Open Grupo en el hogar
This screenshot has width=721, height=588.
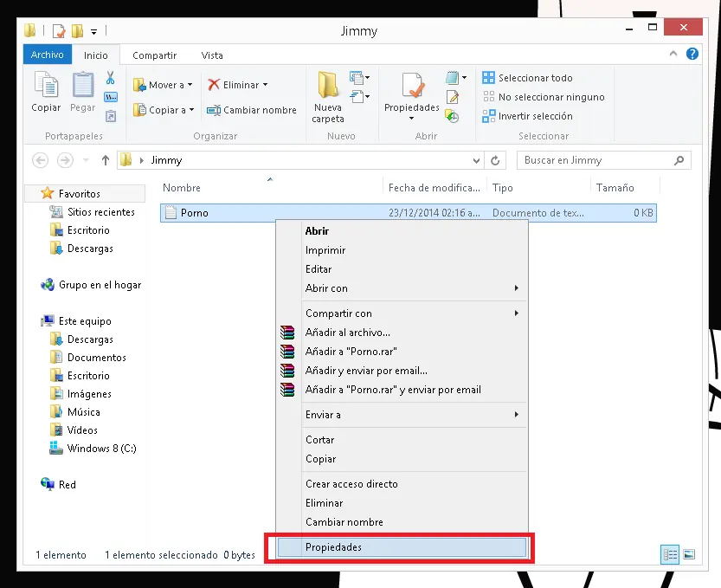point(91,285)
